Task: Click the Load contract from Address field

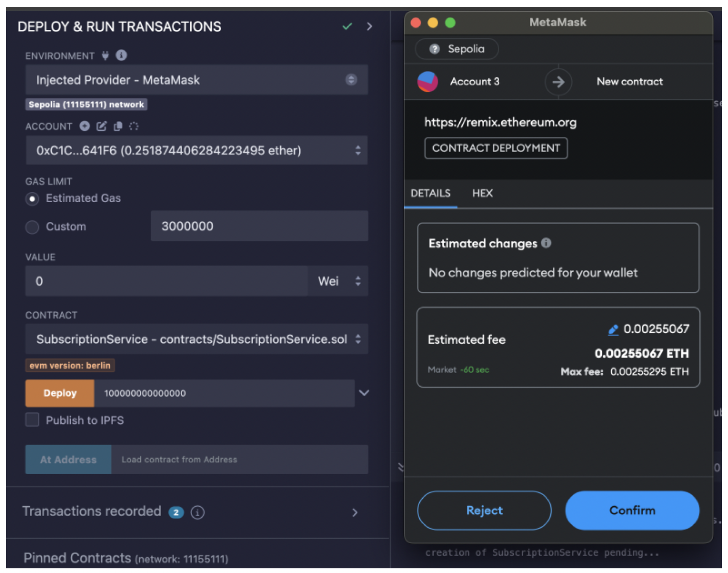Action: [x=239, y=459]
